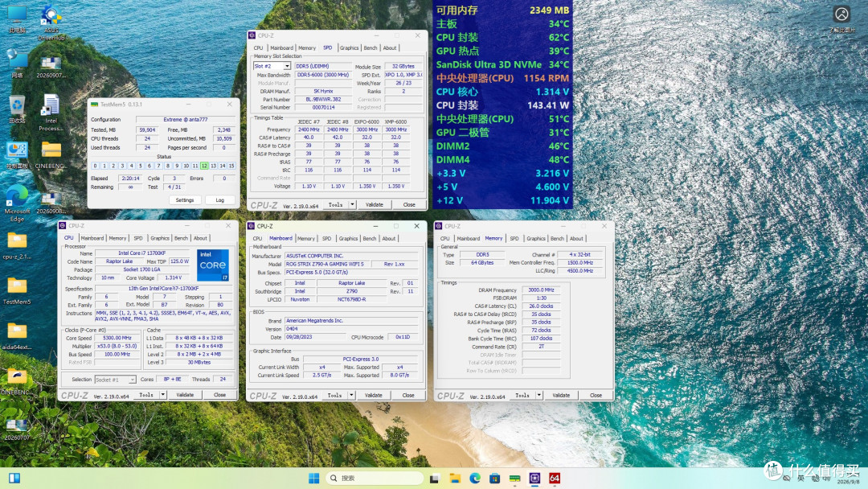Click Module Size value 32 GBytes
868x489 pixels.
click(403, 66)
